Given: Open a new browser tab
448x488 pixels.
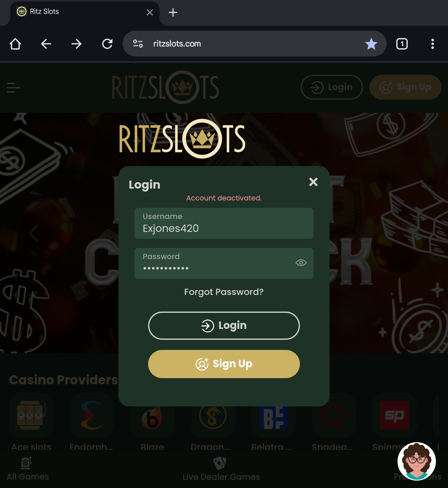Looking at the screenshot, I should [173, 12].
